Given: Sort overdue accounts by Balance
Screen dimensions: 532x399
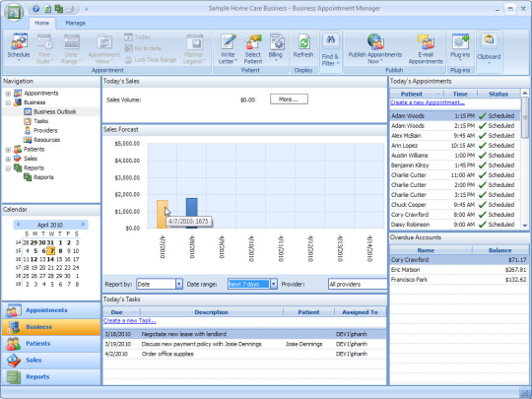Looking at the screenshot, I should coord(500,250).
